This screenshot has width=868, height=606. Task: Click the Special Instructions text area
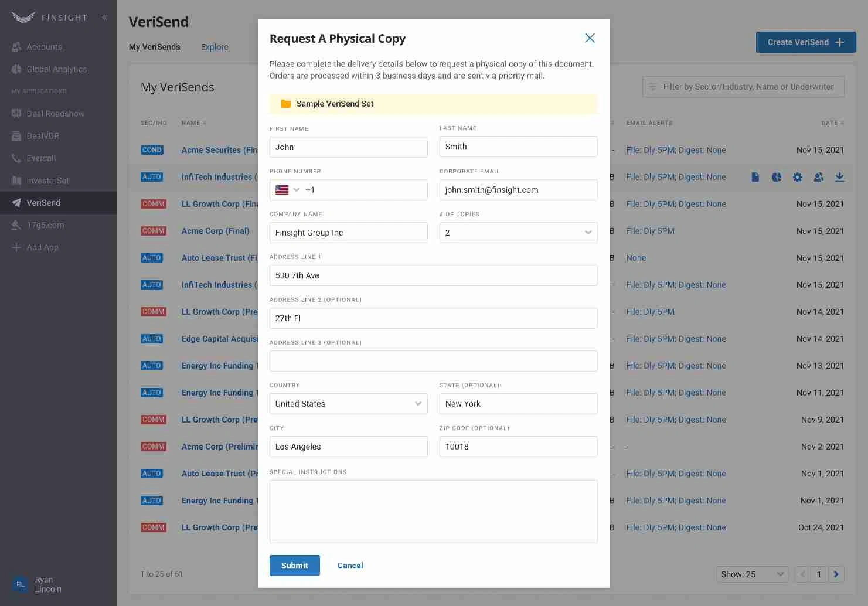click(433, 511)
